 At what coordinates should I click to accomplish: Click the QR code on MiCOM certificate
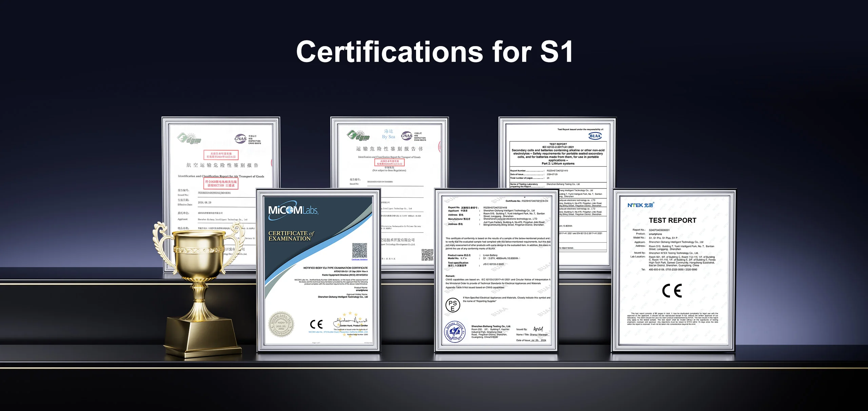(x=359, y=250)
